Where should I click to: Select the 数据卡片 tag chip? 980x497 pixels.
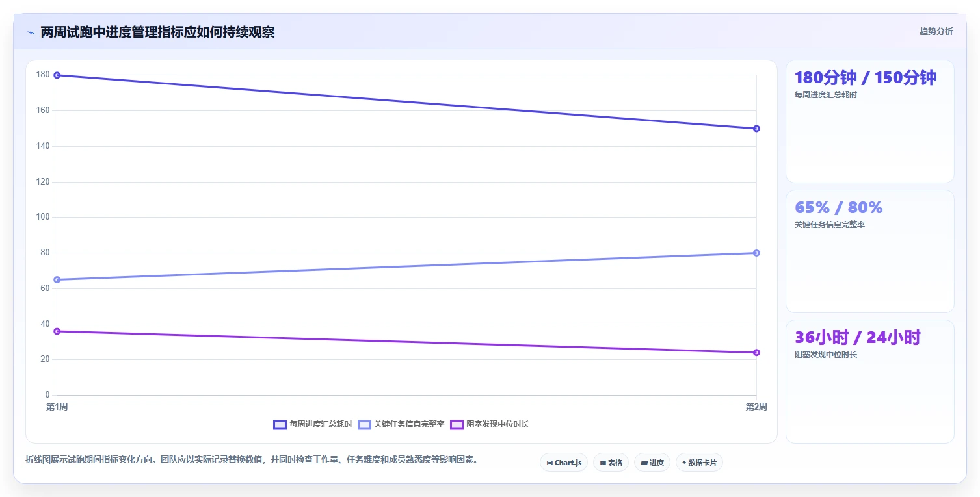[699, 463]
